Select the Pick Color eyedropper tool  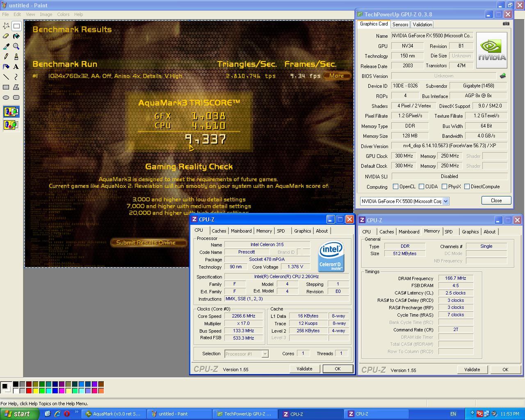(6, 46)
